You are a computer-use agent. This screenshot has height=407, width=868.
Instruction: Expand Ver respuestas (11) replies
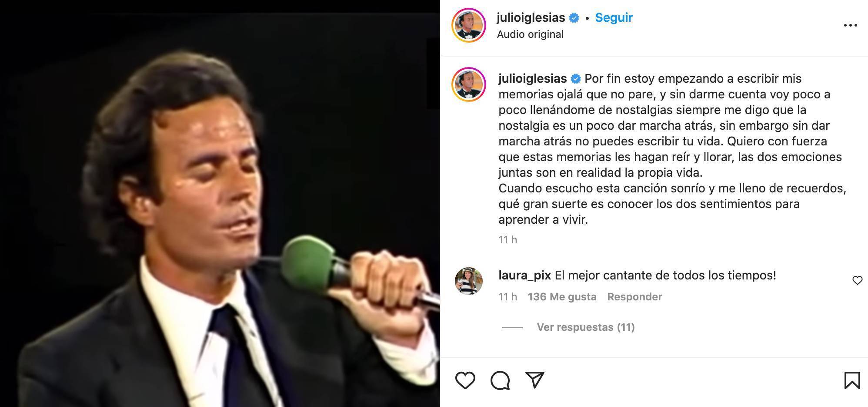(586, 327)
